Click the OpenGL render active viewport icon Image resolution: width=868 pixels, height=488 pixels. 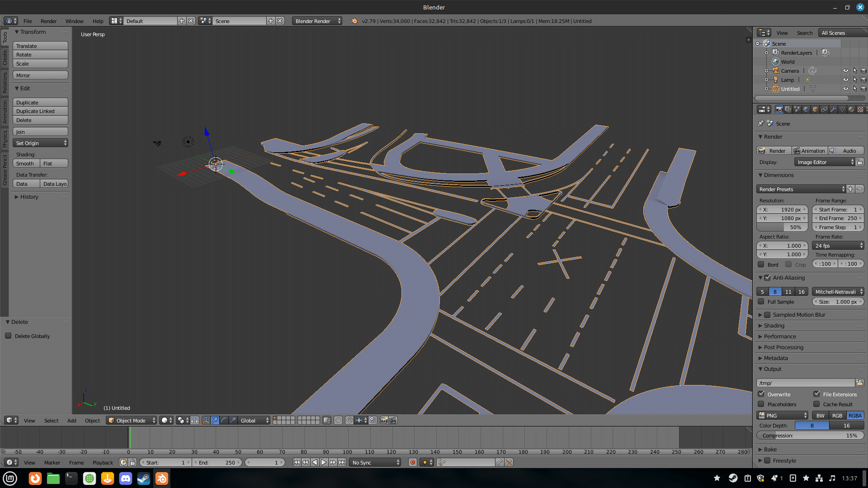(384, 420)
